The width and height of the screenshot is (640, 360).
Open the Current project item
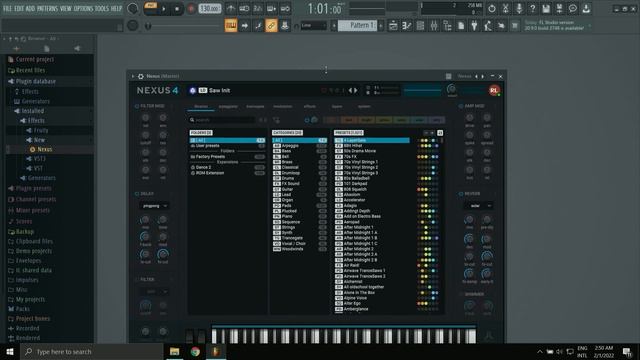35,60
